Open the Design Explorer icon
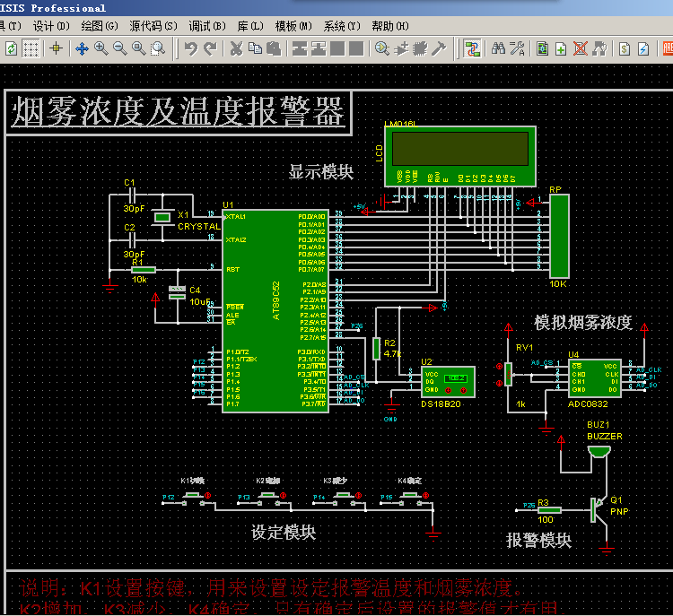The image size is (673, 616). pyautogui.click(x=542, y=48)
